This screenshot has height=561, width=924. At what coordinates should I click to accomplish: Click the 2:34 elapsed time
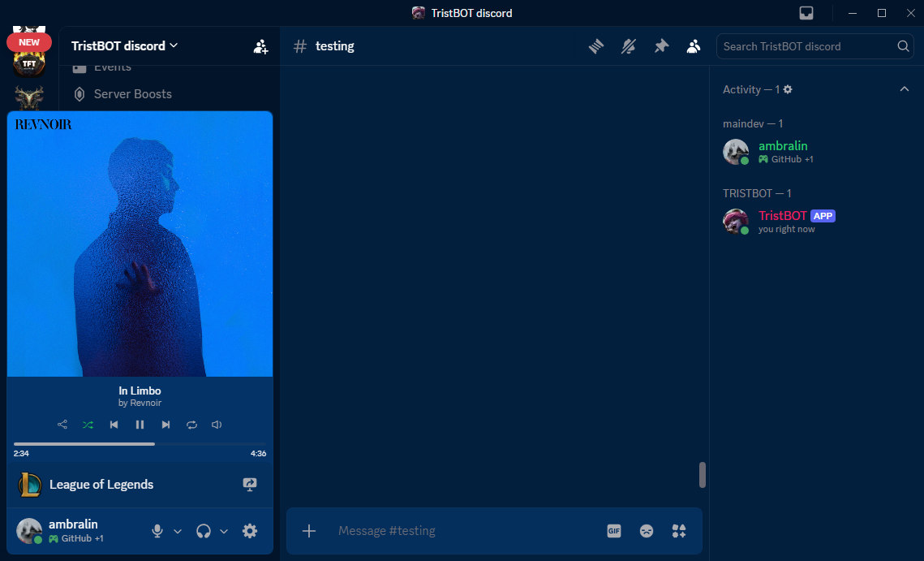[21, 454]
